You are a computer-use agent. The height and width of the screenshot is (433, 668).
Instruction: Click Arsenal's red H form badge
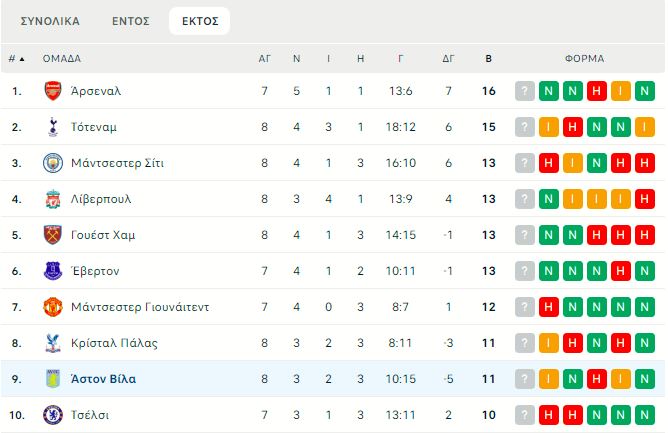[x=597, y=91]
